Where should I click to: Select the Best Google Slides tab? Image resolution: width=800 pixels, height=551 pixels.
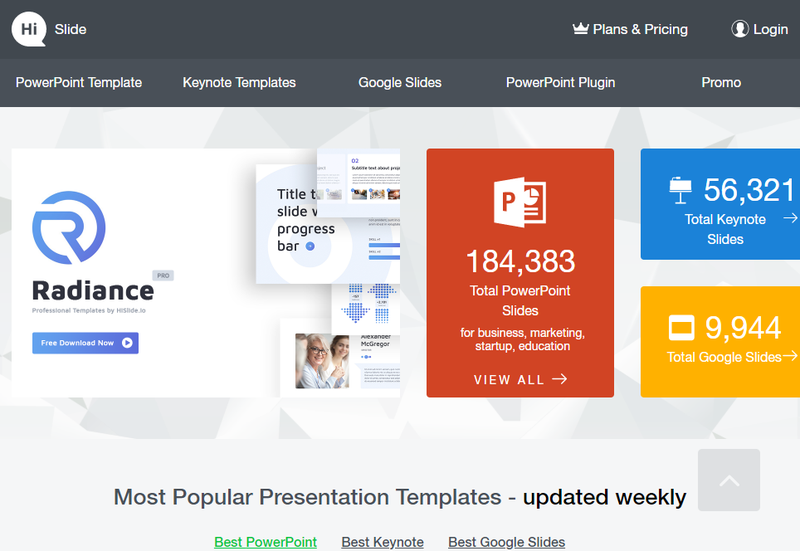[x=507, y=542]
